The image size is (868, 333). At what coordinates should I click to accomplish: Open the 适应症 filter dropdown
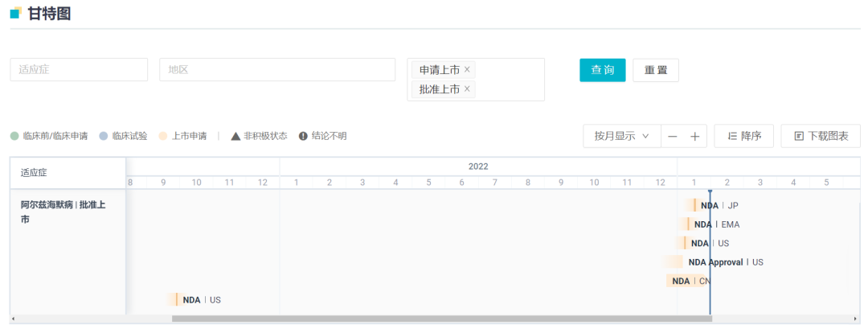79,70
